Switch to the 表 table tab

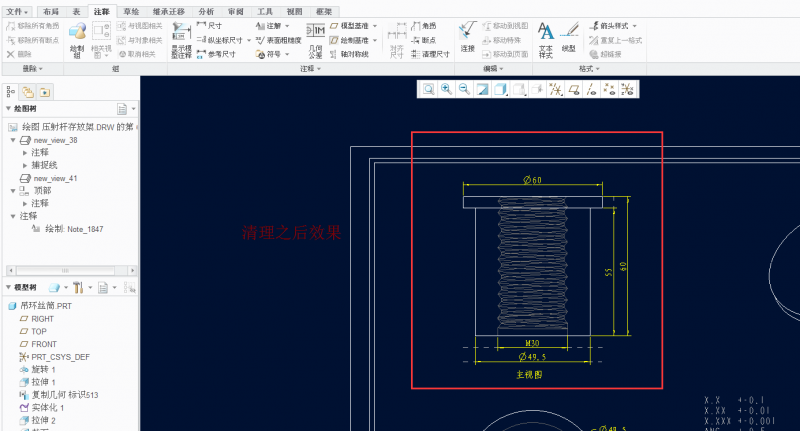click(x=77, y=11)
